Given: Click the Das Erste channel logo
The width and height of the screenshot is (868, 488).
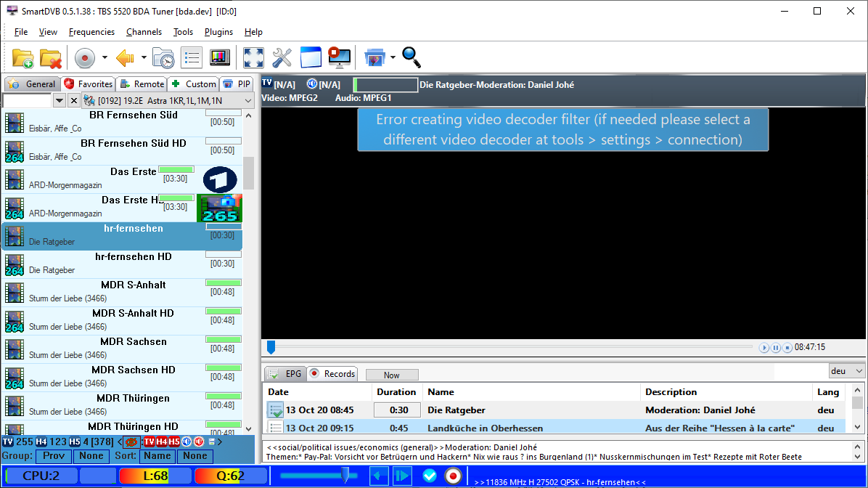Looking at the screenshot, I should pyautogui.click(x=220, y=179).
